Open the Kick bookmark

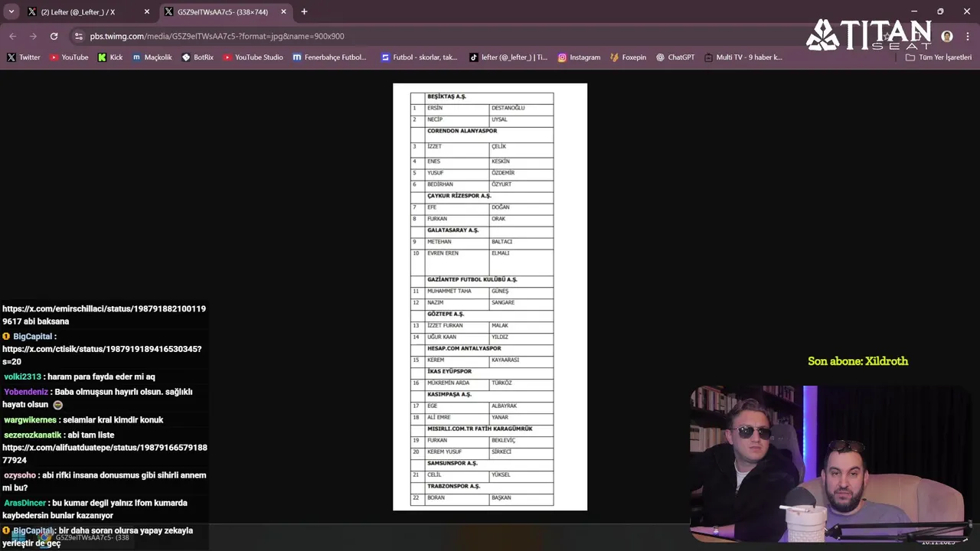click(x=110, y=57)
